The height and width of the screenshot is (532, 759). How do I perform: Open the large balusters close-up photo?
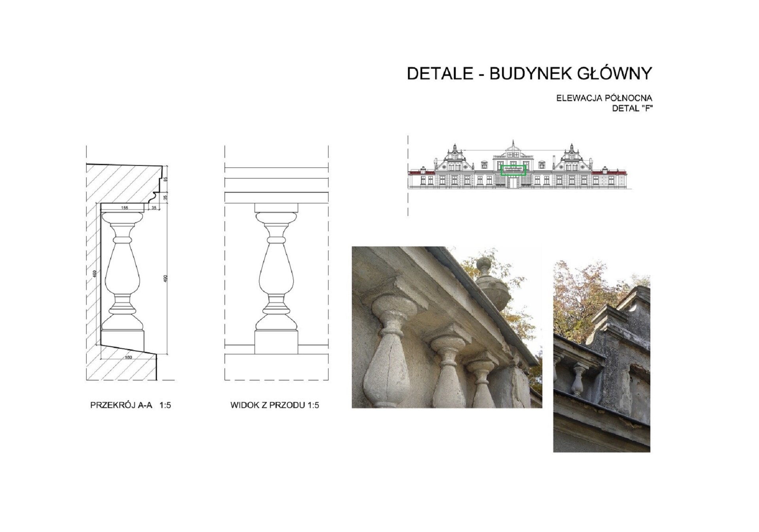pyautogui.click(x=447, y=327)
